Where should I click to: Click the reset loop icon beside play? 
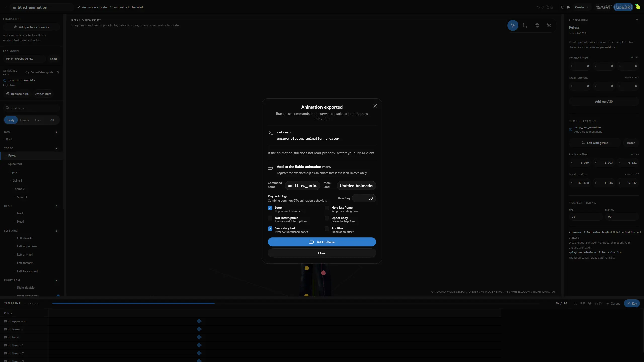[562, 7]
